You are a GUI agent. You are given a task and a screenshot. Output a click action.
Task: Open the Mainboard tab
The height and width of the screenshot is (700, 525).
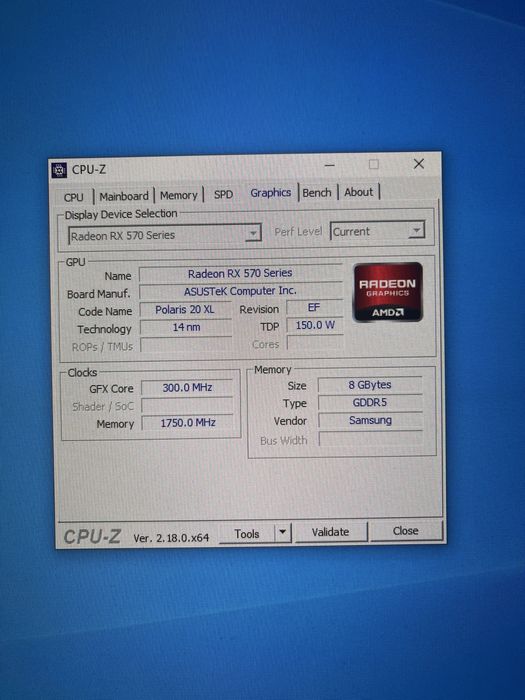tap(124, 196)
